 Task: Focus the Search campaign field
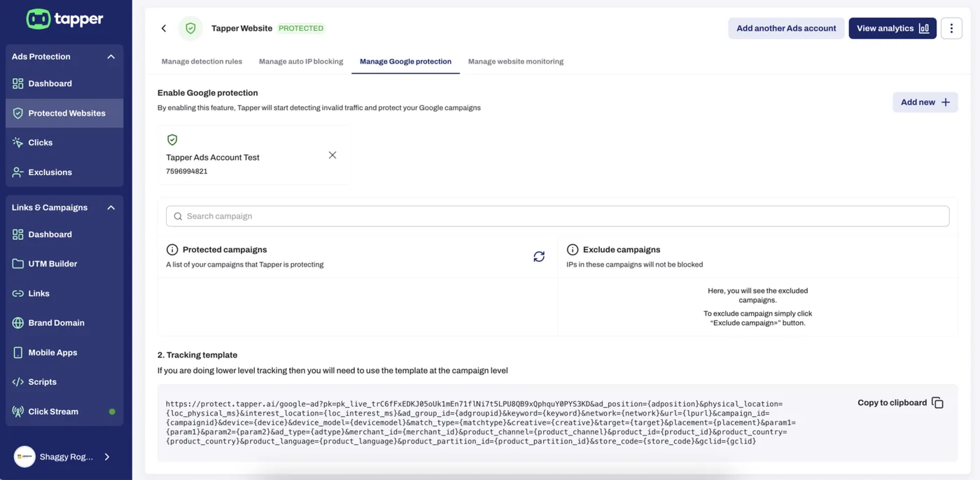[557, 216]
